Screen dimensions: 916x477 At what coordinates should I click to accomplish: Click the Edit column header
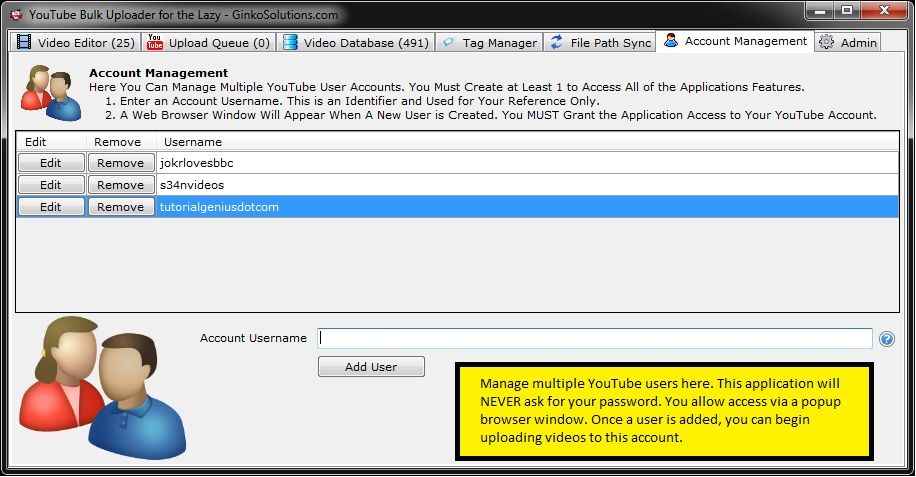pos(51,142)
